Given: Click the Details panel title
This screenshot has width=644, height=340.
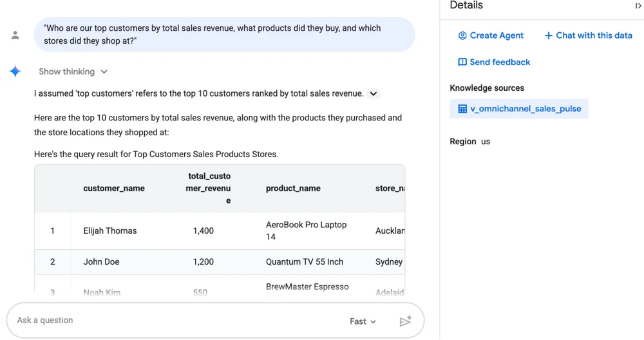Looking at the screenshot, I should 466,5.
